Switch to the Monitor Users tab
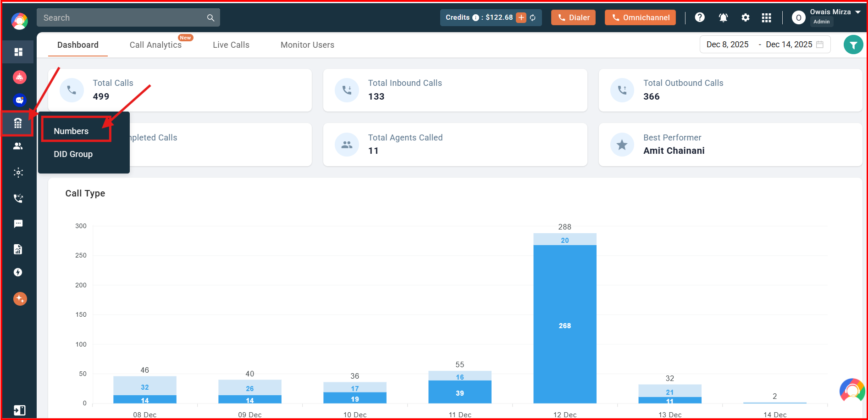The height and width of the screenshot is (420, 868). (x=307, y=45)
